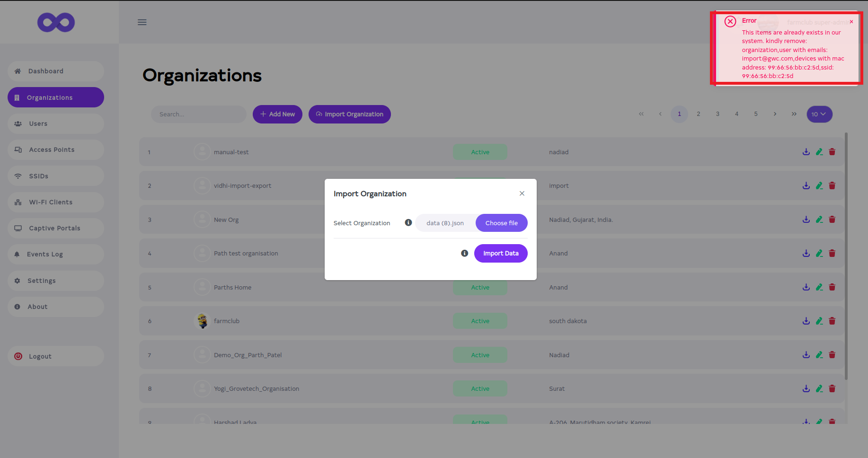The image size is (868, 458).
Task: Delete the Yogi_Grovetech_Organisation entry
Action: pyautogui.click(x=832, y=388)
